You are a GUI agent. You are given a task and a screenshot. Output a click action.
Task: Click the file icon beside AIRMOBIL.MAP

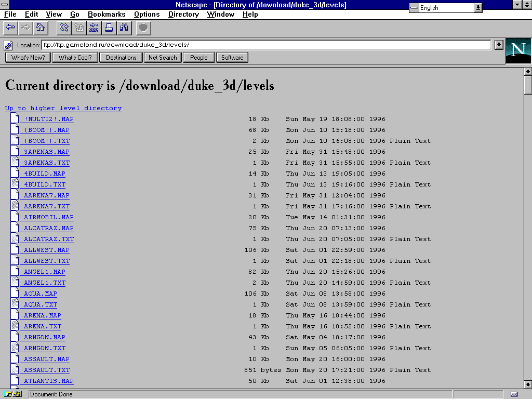point(15,216)
